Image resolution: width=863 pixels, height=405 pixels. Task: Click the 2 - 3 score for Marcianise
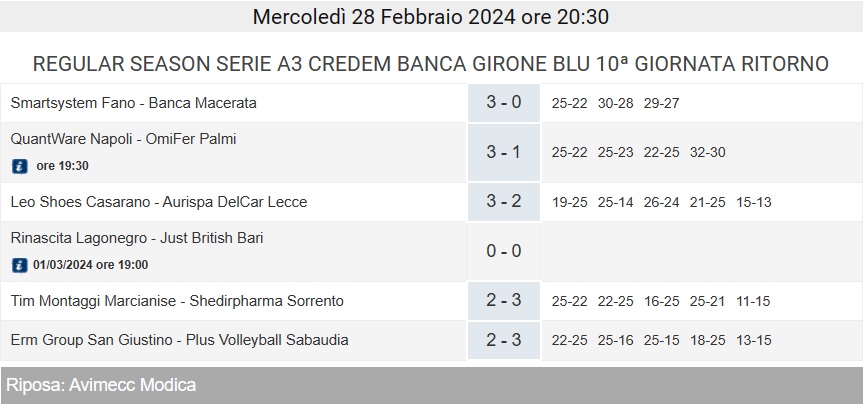pos(504,300)
